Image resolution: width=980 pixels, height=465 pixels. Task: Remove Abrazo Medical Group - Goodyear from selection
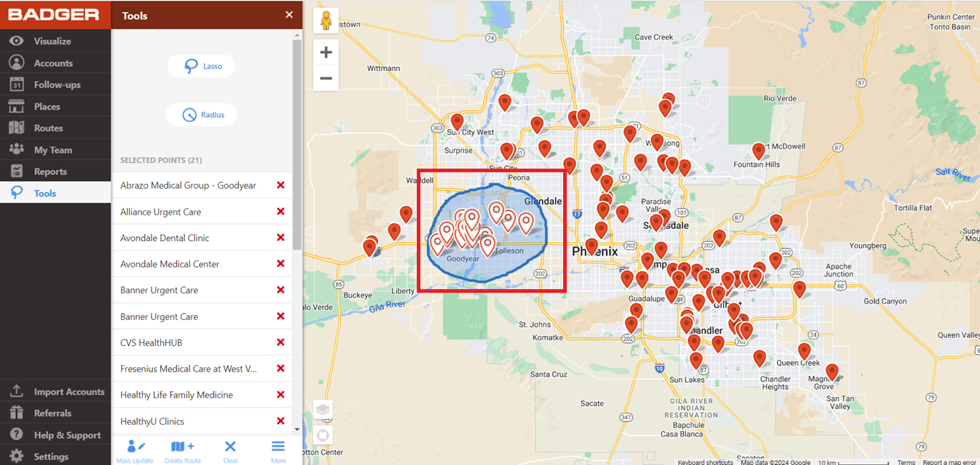click(x=281, y=185)
